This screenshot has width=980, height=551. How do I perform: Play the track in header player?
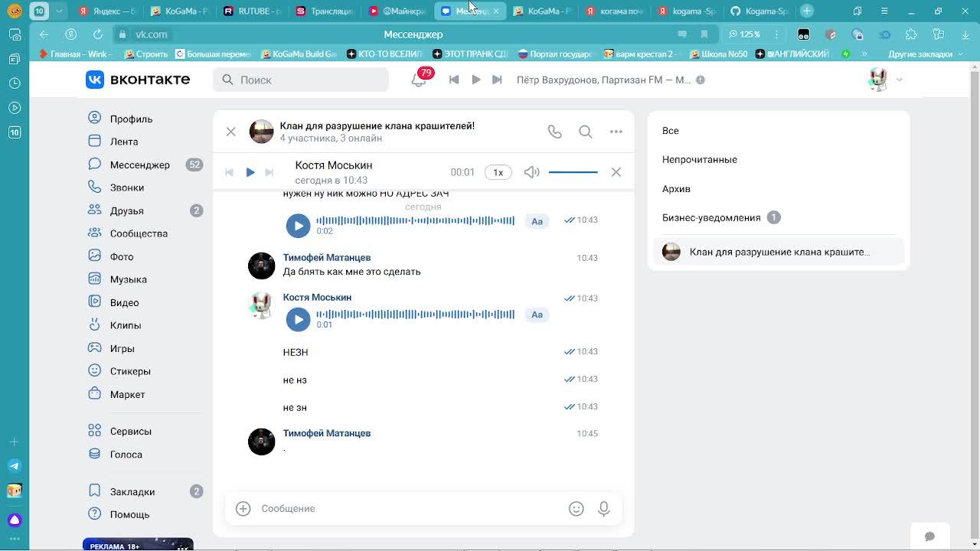[x=475, y=80]
